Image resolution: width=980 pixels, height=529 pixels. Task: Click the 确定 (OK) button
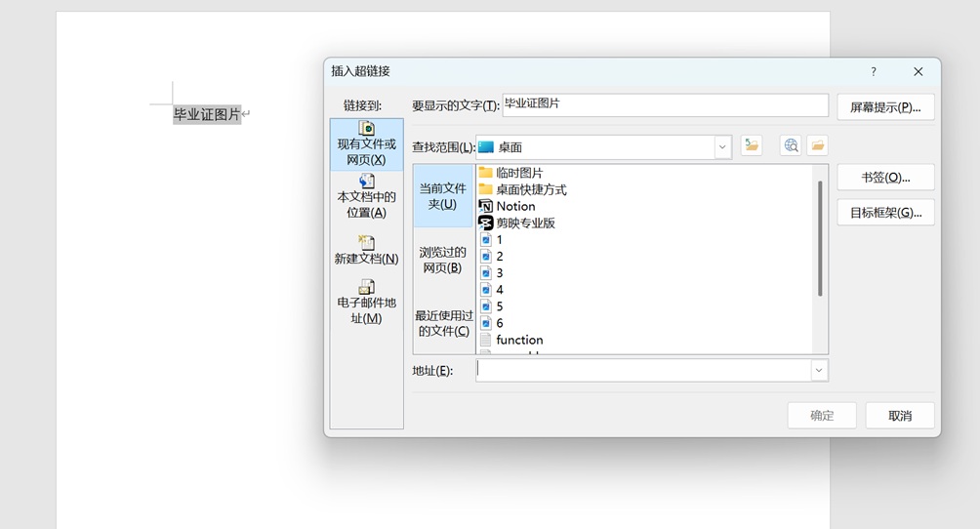point(822,416)
